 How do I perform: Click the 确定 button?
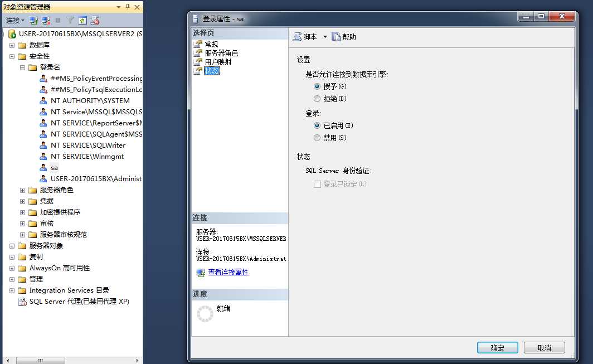497,348
